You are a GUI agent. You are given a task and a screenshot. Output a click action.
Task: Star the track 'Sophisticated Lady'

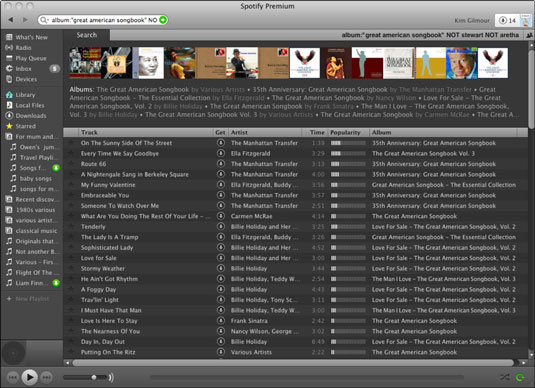tap(71, 247)
